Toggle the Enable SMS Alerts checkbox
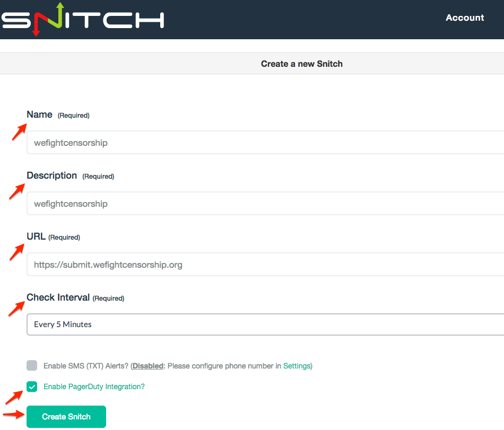 (x=32, y=365)
